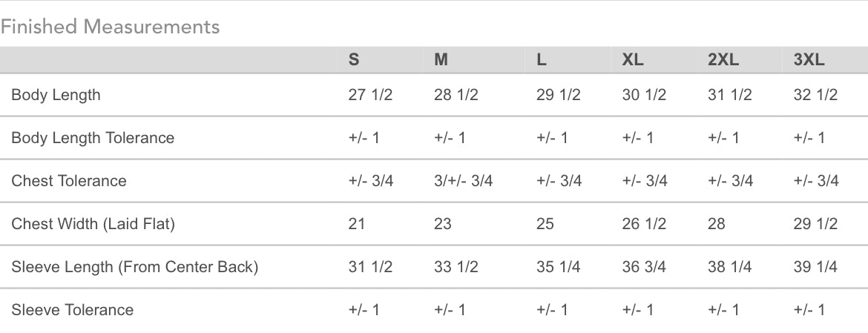The image size is (868, 333).
Task: Select sleeve length value 35 1/4
Action: (559, 267)
